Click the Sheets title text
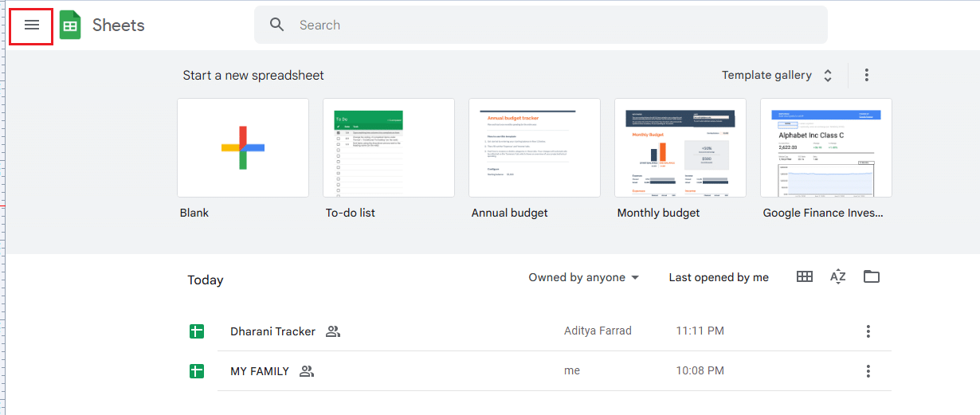The image size is (980, 415). click(119, 25)
